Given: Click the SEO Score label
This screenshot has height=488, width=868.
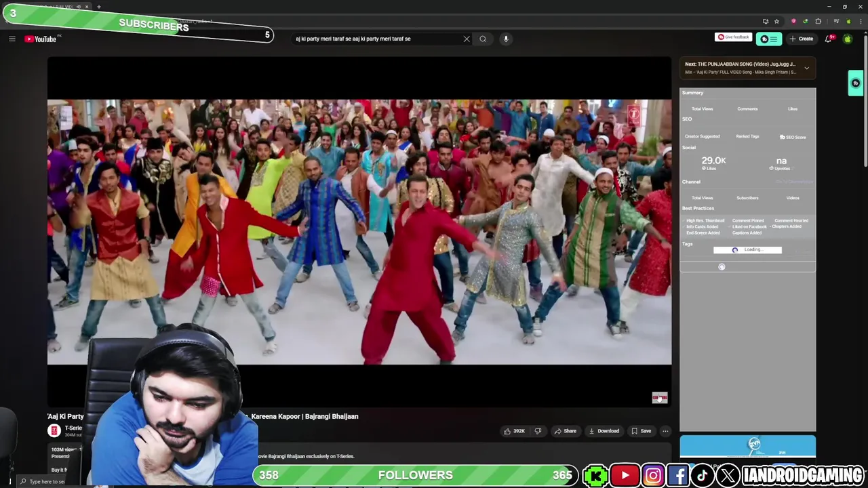Looking at the screenshot, I should point(793,137).
